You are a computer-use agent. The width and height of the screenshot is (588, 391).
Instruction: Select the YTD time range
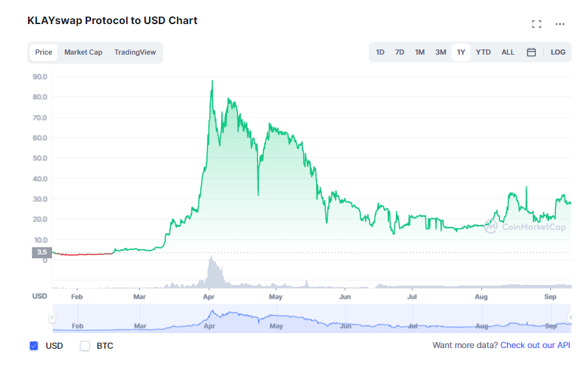click(483, 52)
